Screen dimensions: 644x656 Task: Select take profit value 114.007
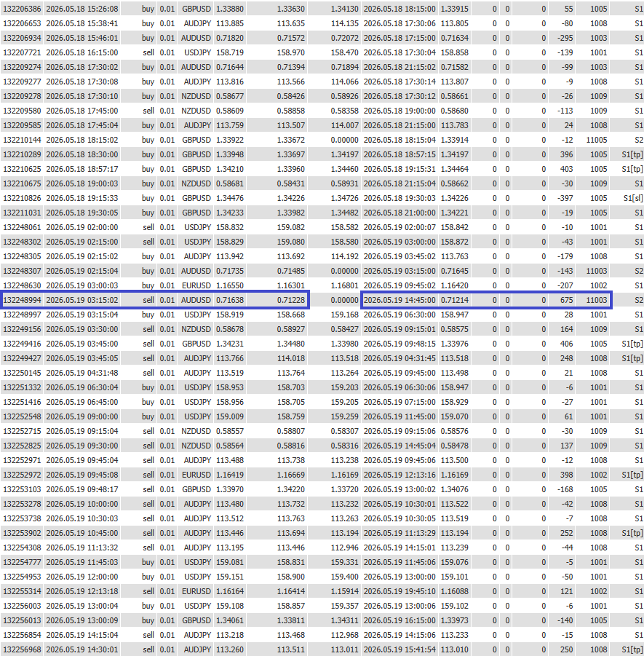345,125
